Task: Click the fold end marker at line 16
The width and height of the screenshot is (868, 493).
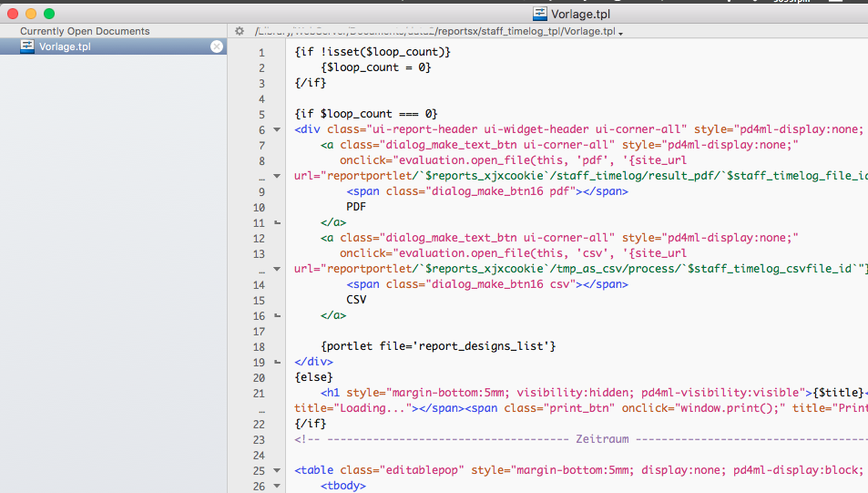Action: pyautogui.click(x=277, y=316)
